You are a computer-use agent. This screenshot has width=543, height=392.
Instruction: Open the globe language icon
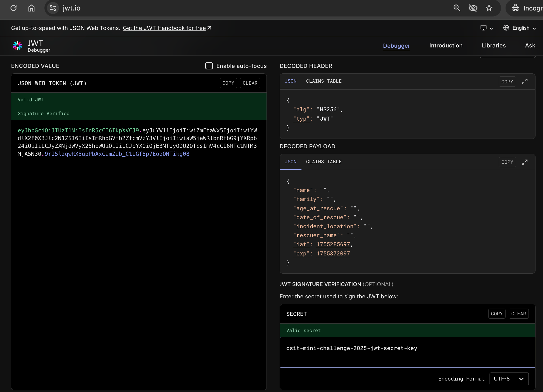(506, 28)
